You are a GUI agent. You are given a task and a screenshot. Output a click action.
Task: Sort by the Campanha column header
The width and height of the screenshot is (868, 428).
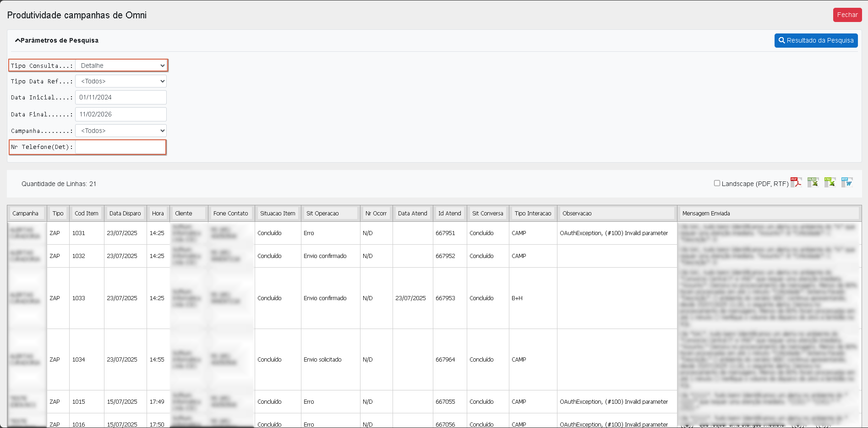click(x=27, y=213)
